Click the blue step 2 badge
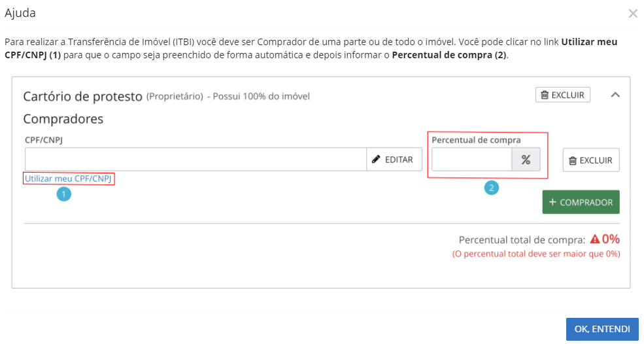This screenshot has width=644, height=344. (491, 188)
